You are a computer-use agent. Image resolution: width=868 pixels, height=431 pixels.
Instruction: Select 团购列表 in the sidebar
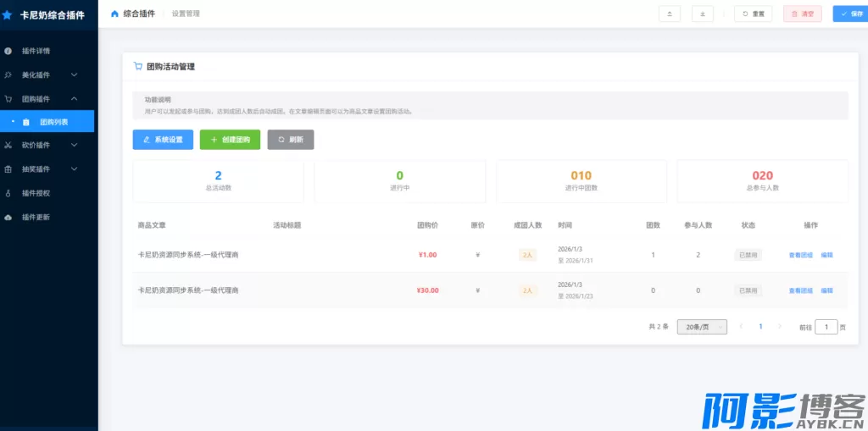[x=53, y=122]
